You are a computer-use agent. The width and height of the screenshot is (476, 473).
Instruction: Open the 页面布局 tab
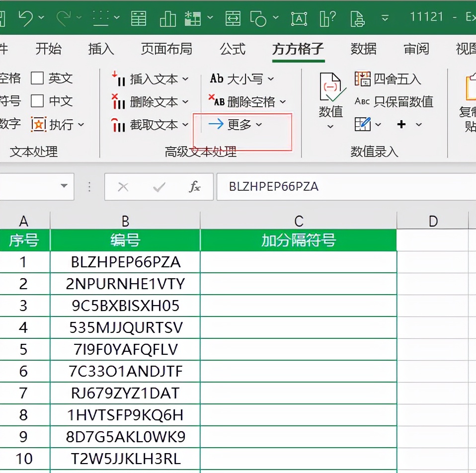[x=166, y=49]
